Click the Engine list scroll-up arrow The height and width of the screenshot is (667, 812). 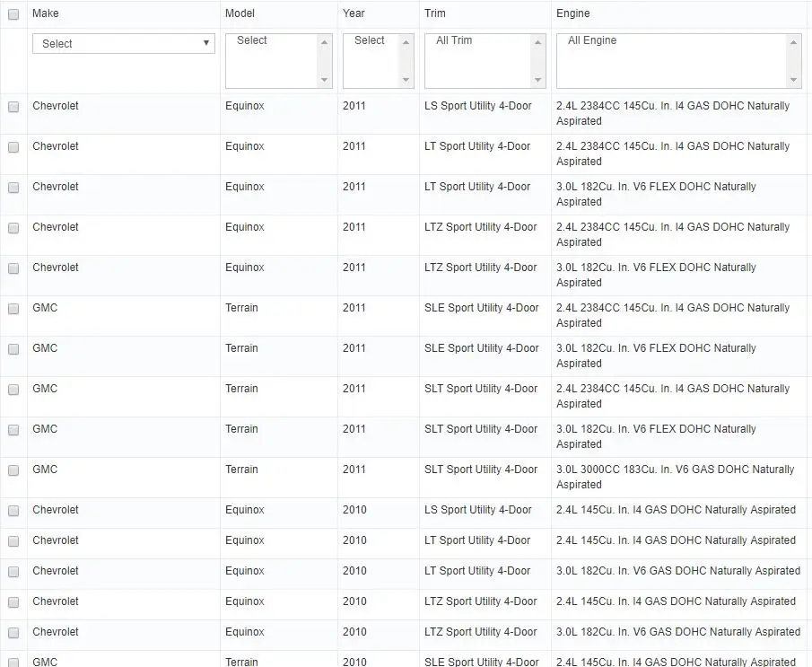793,42
